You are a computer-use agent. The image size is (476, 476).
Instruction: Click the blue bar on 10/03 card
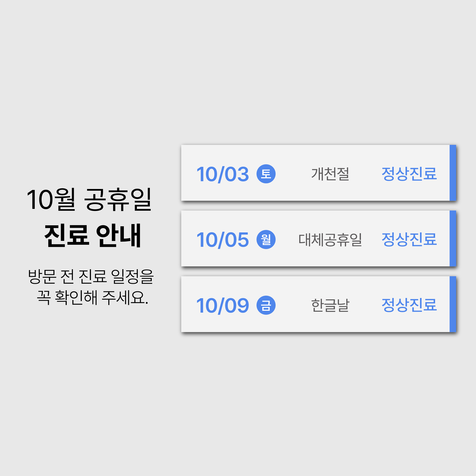[x=453, y=173]
